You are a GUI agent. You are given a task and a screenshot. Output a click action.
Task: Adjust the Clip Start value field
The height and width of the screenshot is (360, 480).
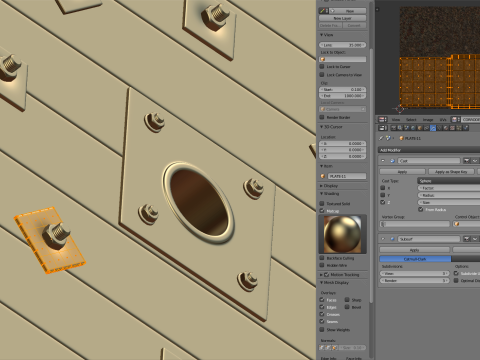tap(343, 90)
